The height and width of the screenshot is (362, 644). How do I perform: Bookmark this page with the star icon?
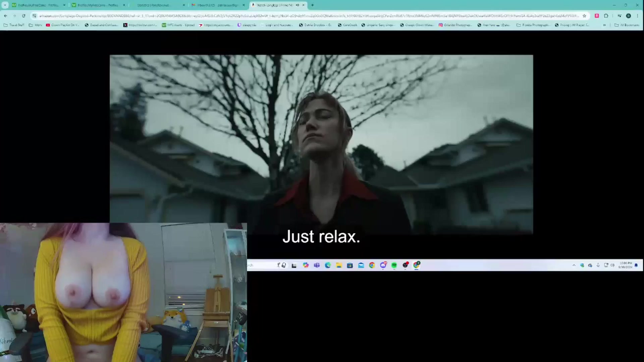click(x=584, y=16)
